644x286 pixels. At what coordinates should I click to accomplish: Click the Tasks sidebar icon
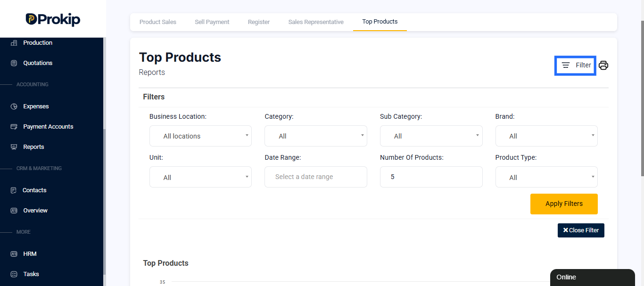pos(14,274)
